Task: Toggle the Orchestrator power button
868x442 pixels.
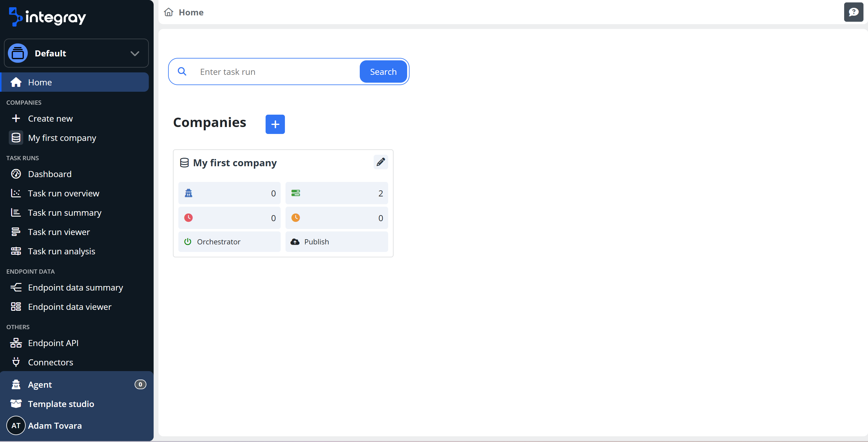Action: 229,242
